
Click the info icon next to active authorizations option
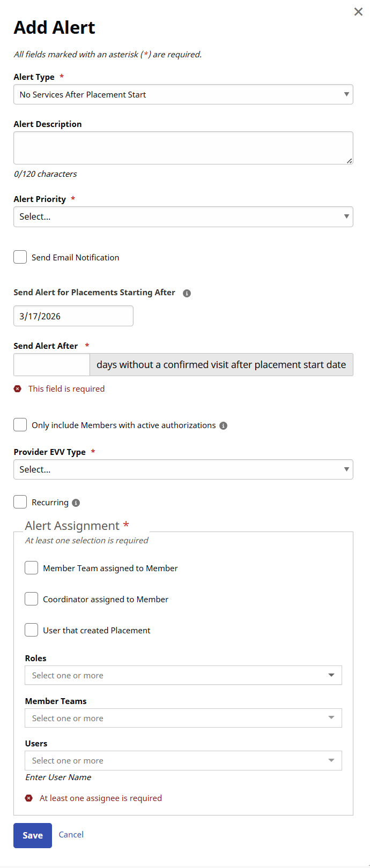(x=223, y=425)
